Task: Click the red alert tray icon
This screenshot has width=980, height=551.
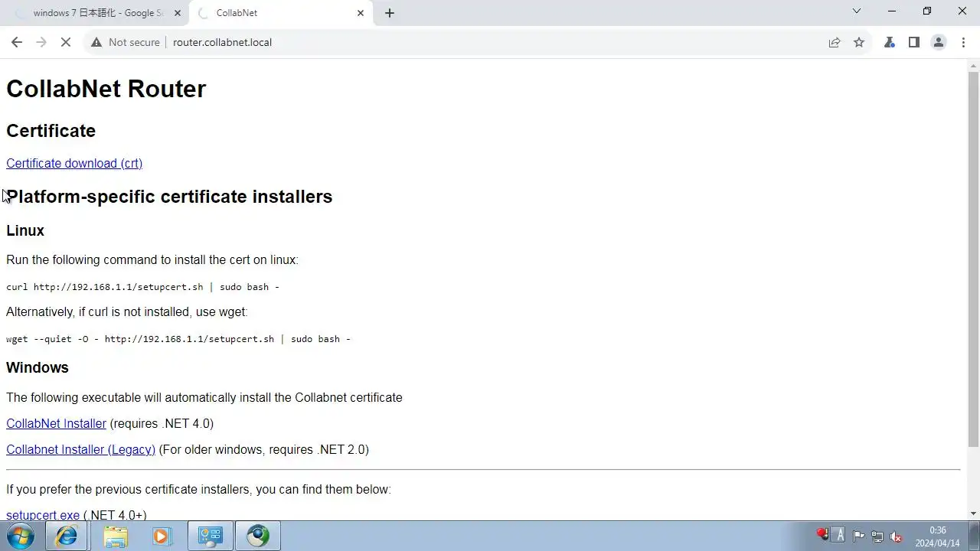Action: tap(822, 534)
